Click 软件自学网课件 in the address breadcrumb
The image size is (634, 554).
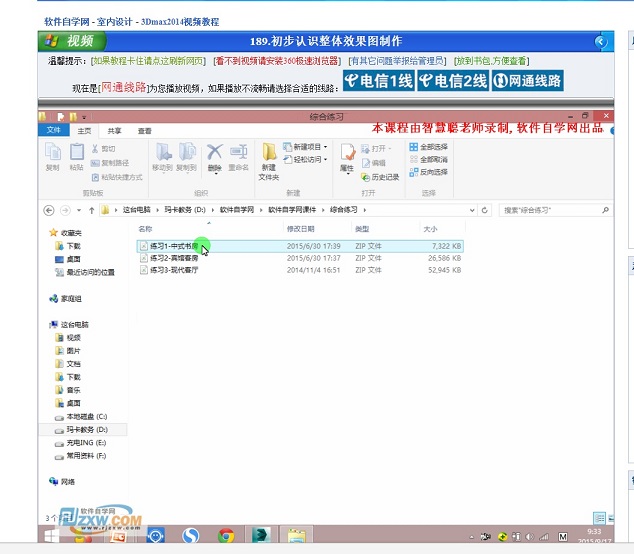point(292,209)
